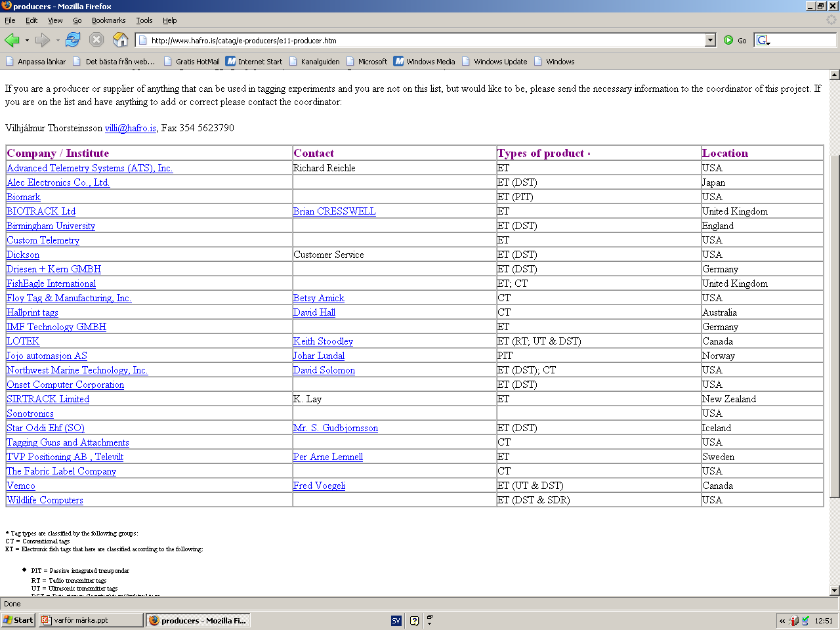
Task: Visit the Custom Telemetry link
Action: (43, 240)
